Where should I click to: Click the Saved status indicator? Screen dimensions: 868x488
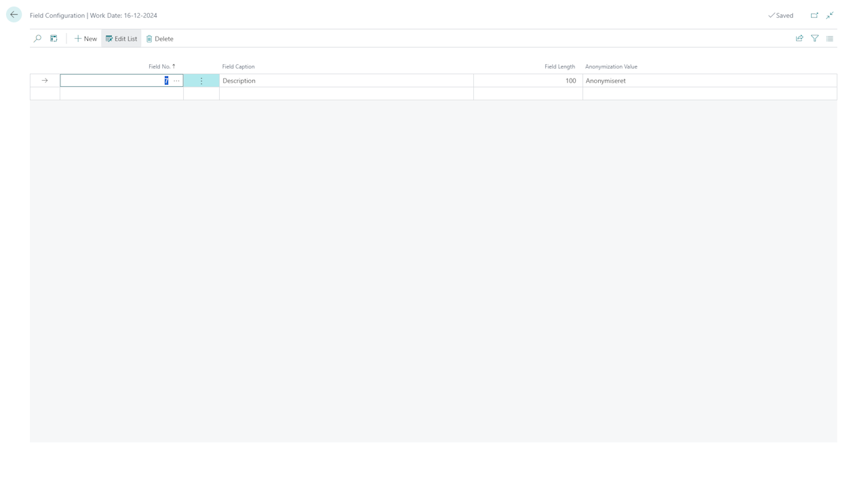(780, 15)
